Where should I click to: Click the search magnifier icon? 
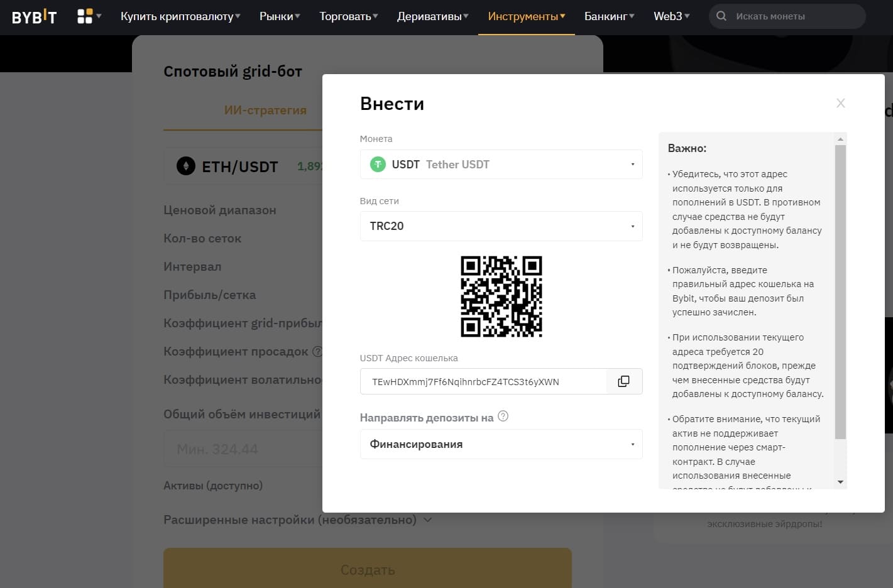[721, 16]
